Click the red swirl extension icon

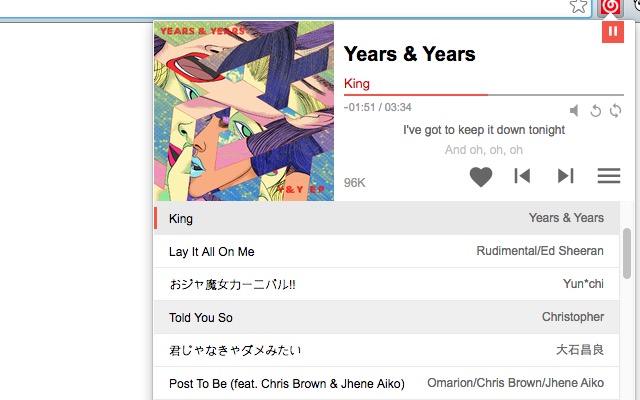click(x=609, y=7)
